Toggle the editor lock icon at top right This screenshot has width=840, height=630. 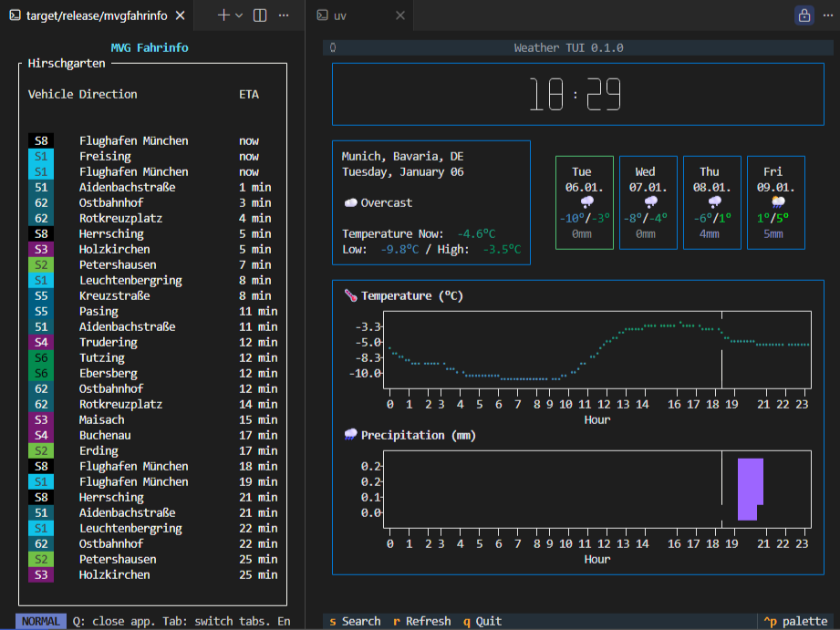click(804, 15)
